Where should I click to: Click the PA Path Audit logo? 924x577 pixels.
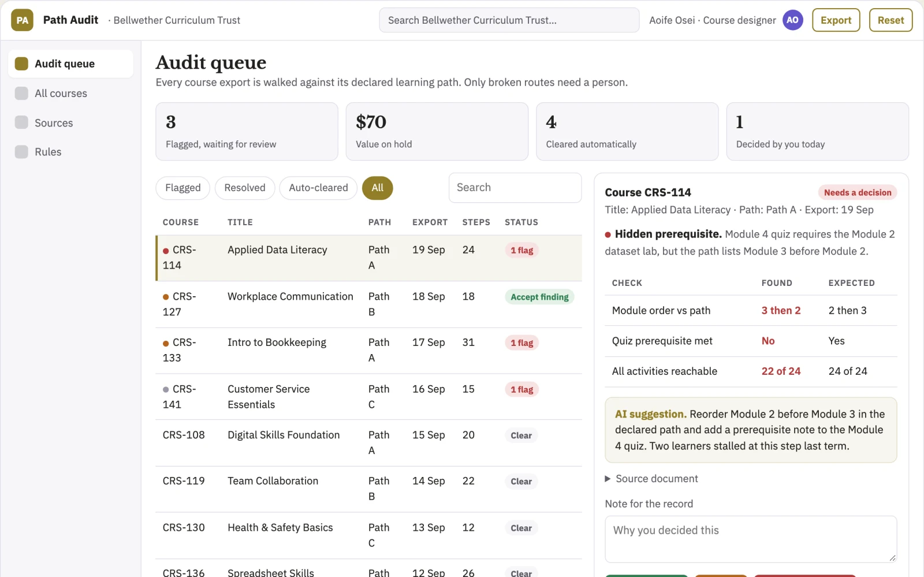pyautogui.click(x=22, y=20)
